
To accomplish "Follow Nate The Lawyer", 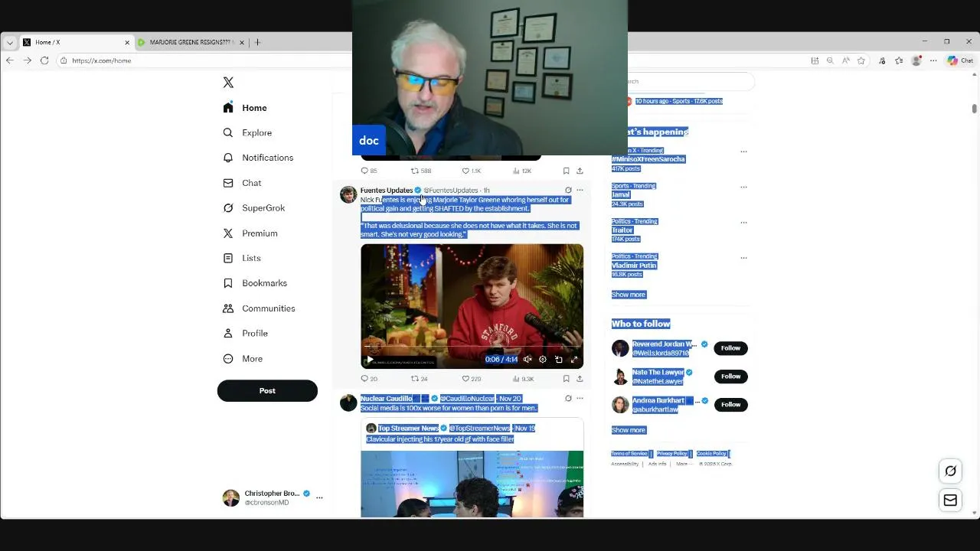I will point(730,377).
